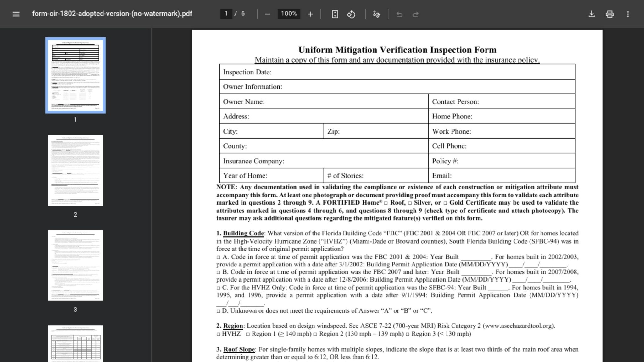Check FORTIFIED Home Roof box

(x=386, y=203)
